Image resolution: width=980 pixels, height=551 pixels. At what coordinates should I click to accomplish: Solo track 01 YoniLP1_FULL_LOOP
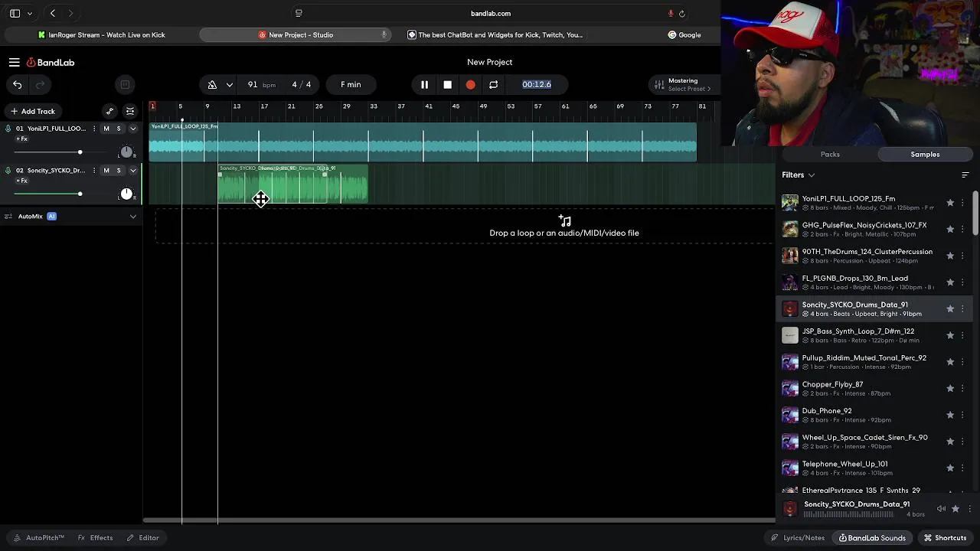(119, 129)
